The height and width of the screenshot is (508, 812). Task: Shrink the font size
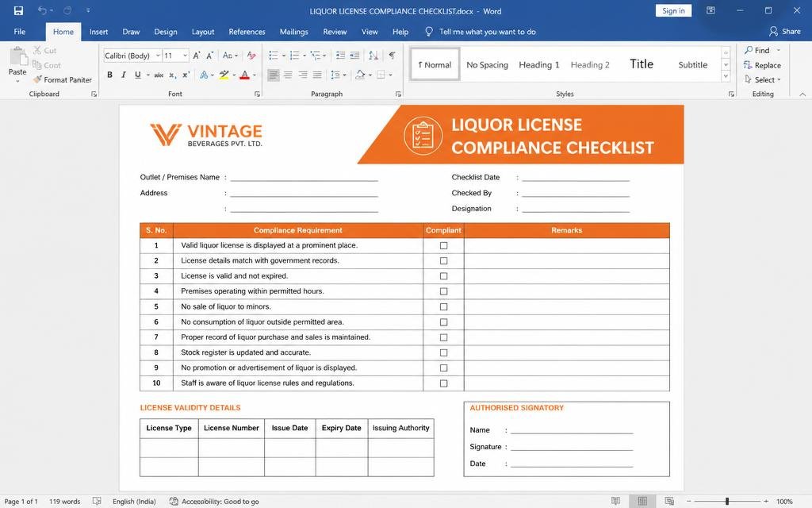(209, 56)
